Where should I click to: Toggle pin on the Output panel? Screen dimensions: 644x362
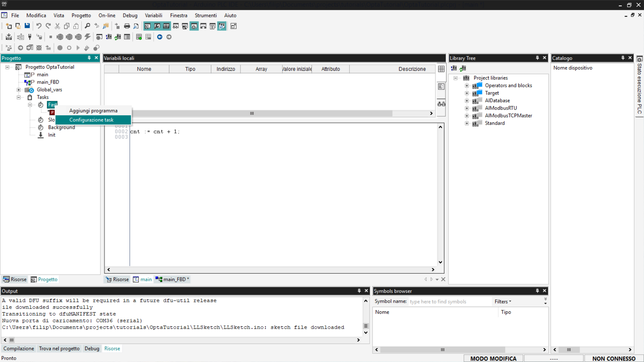tap(359, 291)
